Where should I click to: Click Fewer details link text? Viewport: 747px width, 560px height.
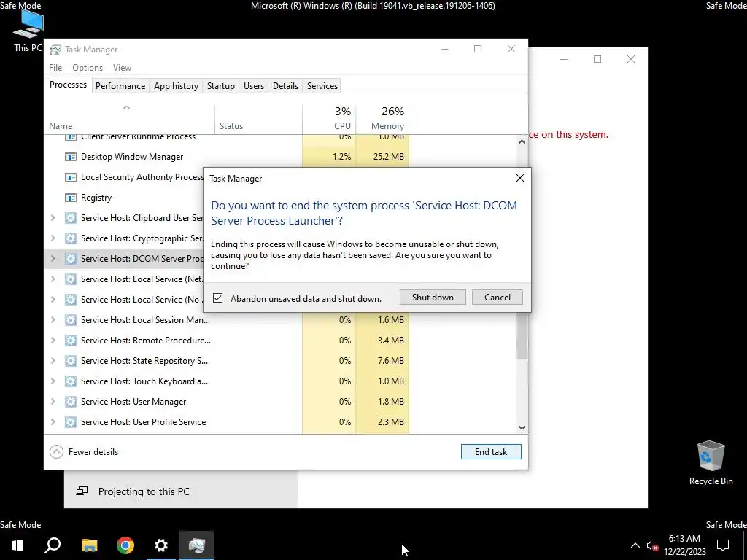pos(93,452)
